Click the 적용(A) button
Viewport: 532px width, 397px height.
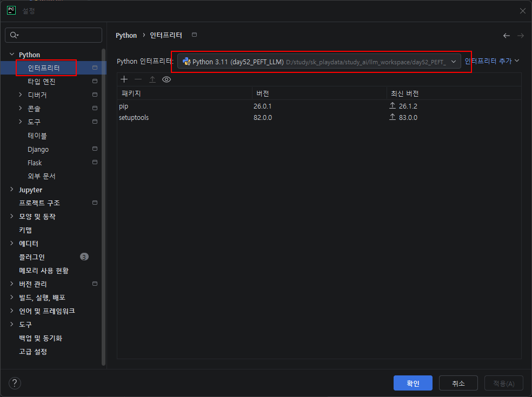click(x=504, y=383)
